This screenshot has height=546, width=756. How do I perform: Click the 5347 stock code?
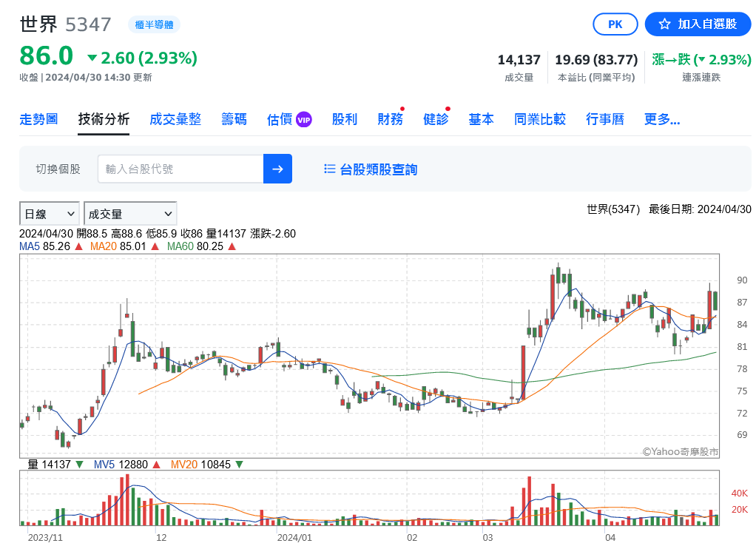(x=88, y=24)
